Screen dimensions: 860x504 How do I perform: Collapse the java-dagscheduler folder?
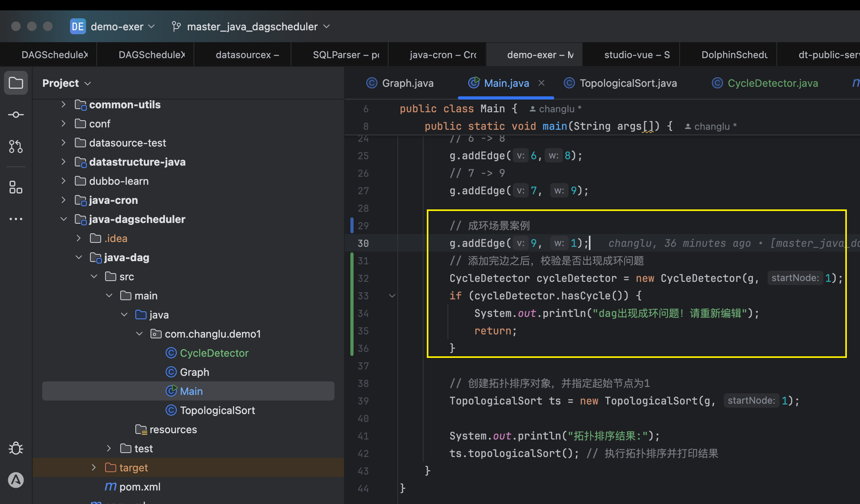63,219
